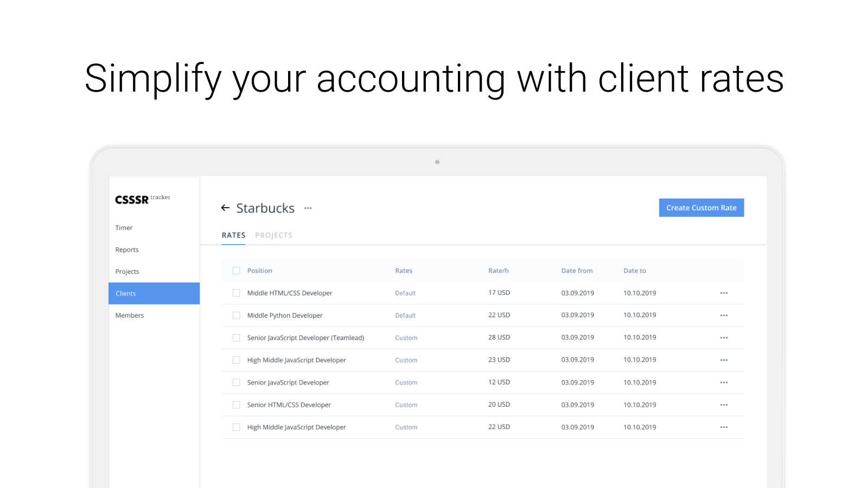The image size is (868, 488).
Task: Tick checkbox for High Middle JavaScript Developer 23 USD
Action: pyautogui.click(x=237, y=360)
